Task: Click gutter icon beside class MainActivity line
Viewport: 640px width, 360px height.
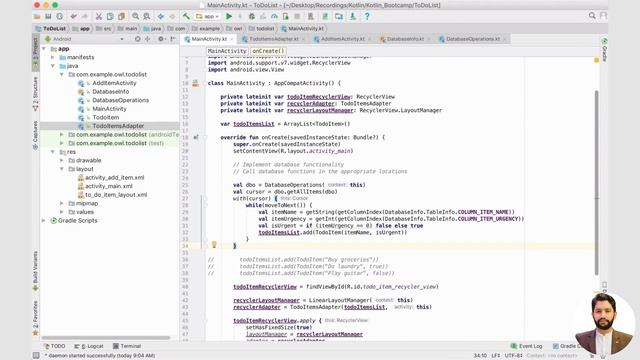Action: point(196,83)
